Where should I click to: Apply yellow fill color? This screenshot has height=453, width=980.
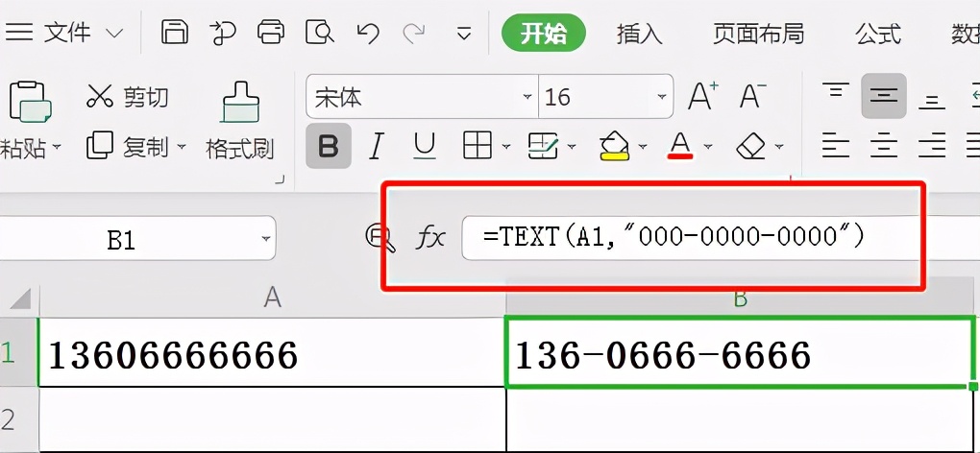(614, 146)
